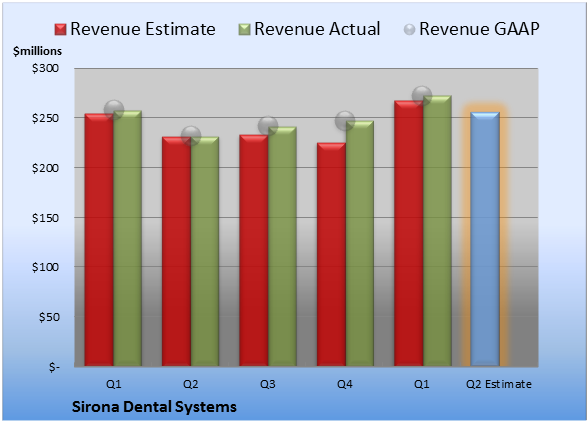The image size is (588, 422).
Task: Click the '$50' axis value
Action: [x=49, y=317]
